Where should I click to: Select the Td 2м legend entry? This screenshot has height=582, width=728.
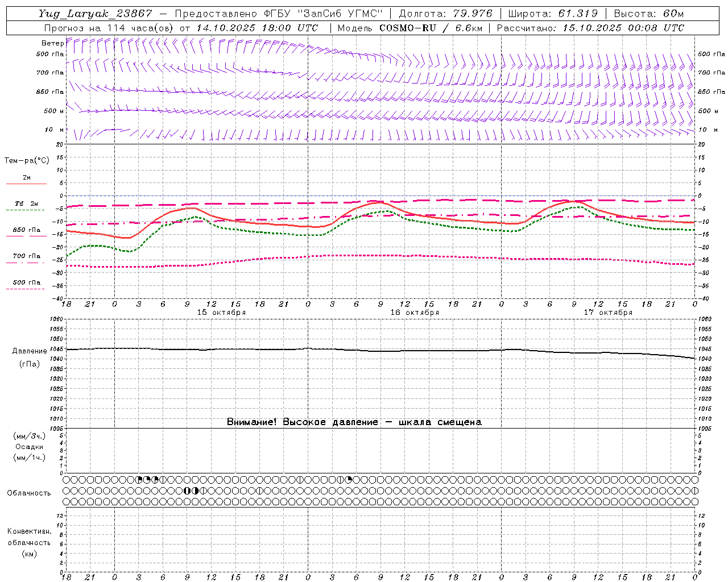point(26,203)
